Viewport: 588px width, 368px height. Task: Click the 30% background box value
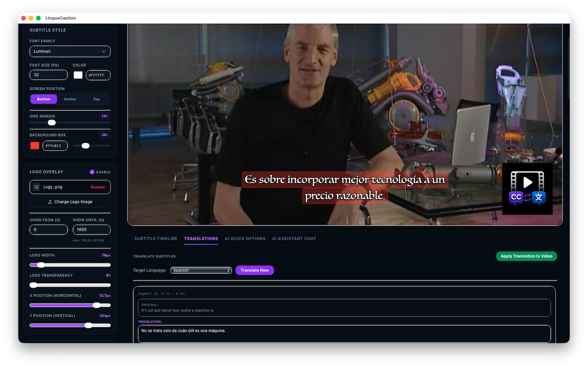105,135
